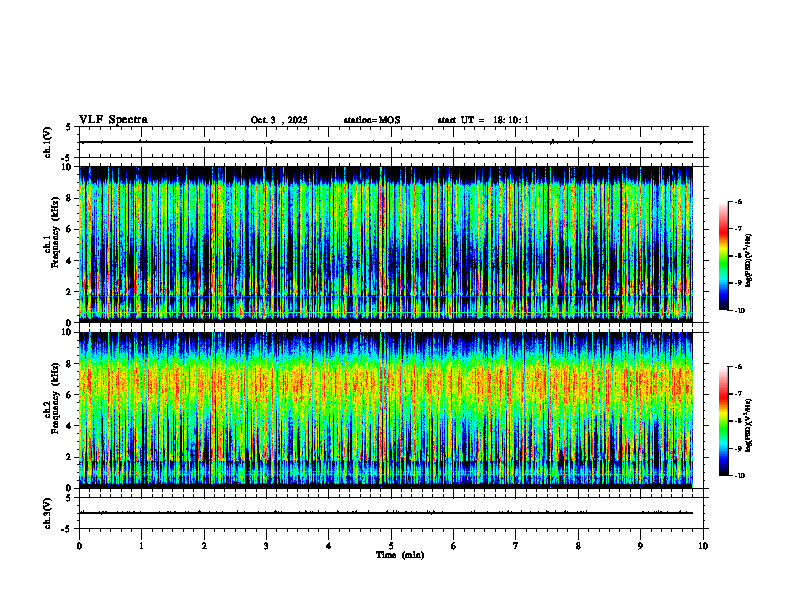Click time axis tick label '0'
The width and height of the screenshot is (792, 612).
[x=79, y=546]
